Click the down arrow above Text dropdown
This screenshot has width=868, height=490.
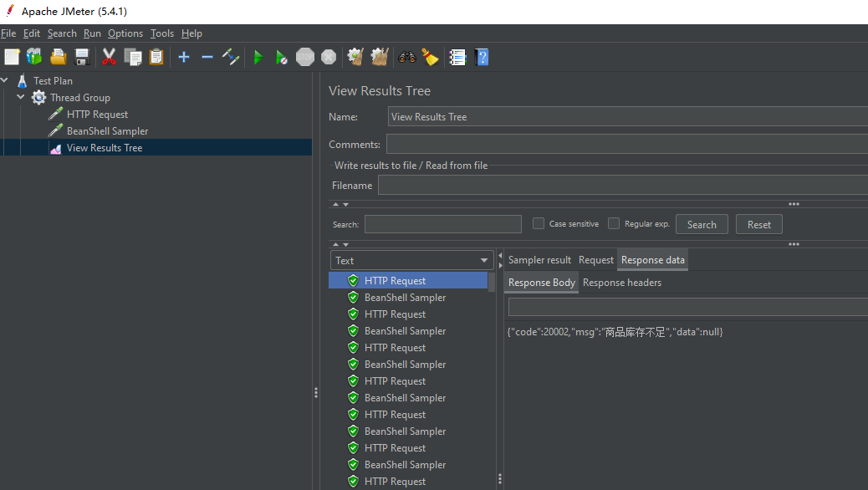[x=346, y=244]
